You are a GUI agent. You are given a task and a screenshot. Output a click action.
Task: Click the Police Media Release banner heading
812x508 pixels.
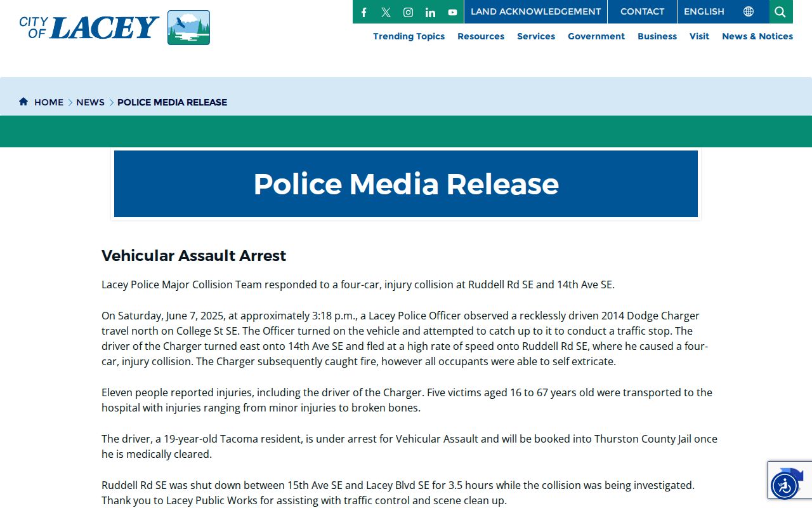(x=406, y=184)
